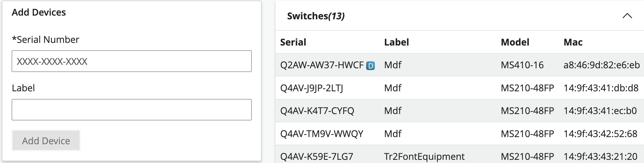Select serial Q4AV-K59E-7LG7
This screenshot has width=644, height=163.
coord(316,157)
